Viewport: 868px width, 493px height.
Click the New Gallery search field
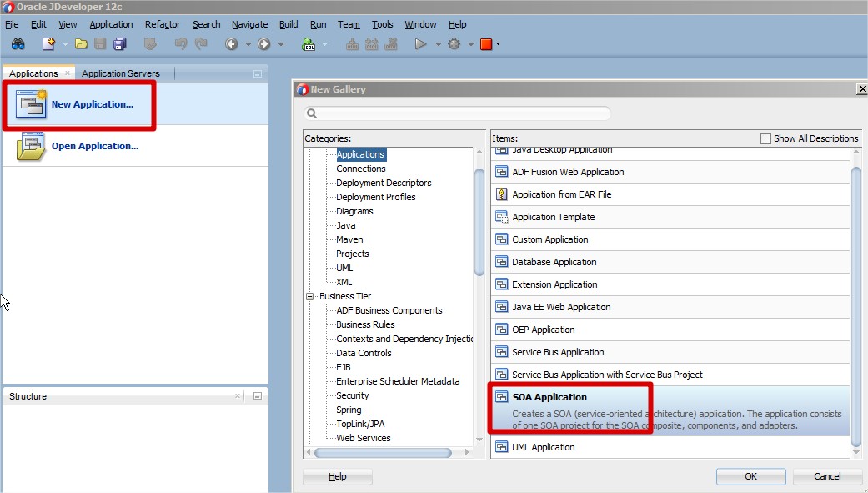(457, 113)
